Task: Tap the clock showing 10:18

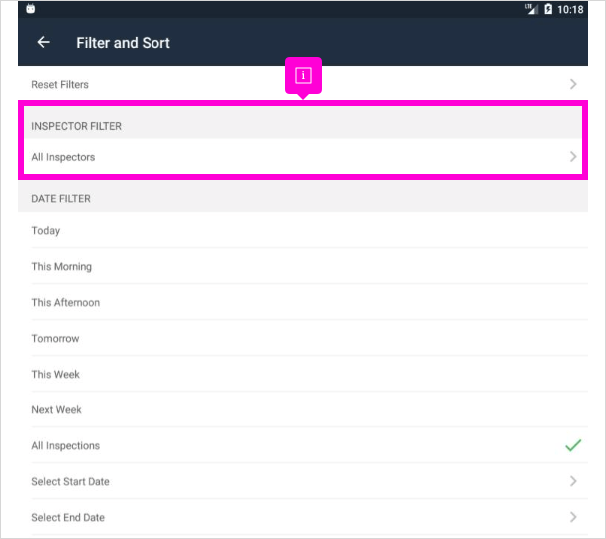Action: [x=570, y=9]
